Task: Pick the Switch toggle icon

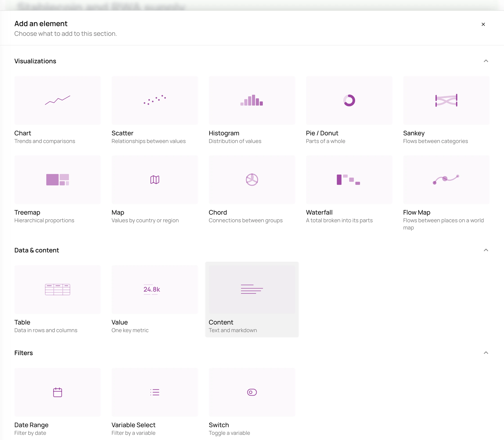Action: click(x=252, y=392)
